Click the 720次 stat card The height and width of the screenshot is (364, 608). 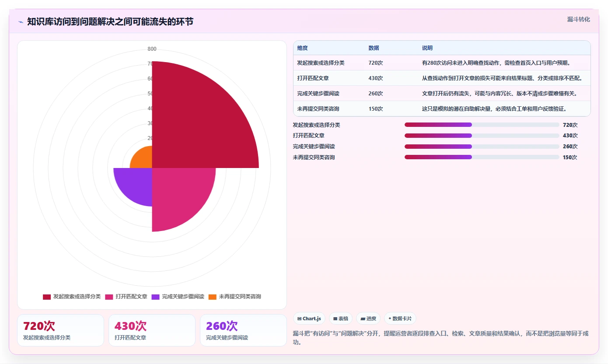(60, 330)
